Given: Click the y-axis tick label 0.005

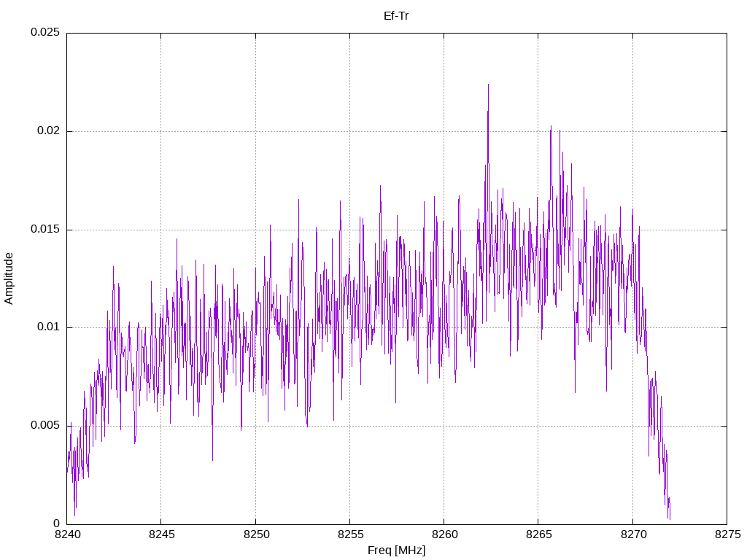Looking at the screenshot, I should [x=45, y=425].
